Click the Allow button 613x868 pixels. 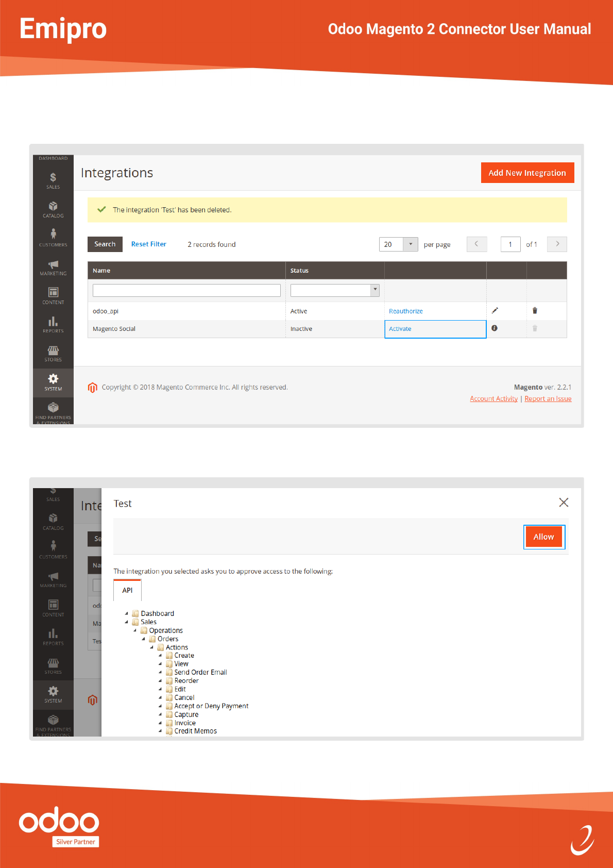click(544, 537)
